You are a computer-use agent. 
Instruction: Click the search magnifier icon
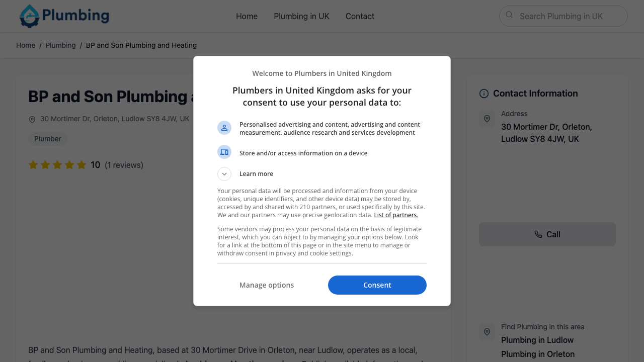point(509,16)
